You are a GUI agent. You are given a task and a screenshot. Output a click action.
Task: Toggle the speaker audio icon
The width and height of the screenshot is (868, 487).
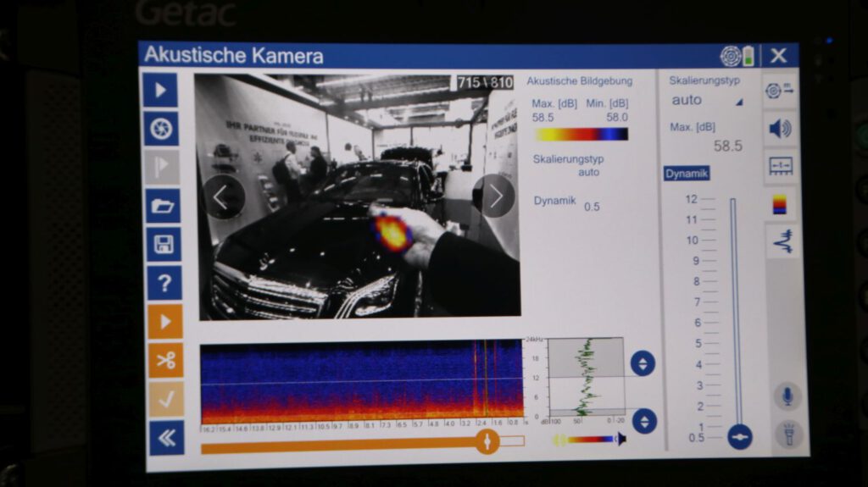780,129
